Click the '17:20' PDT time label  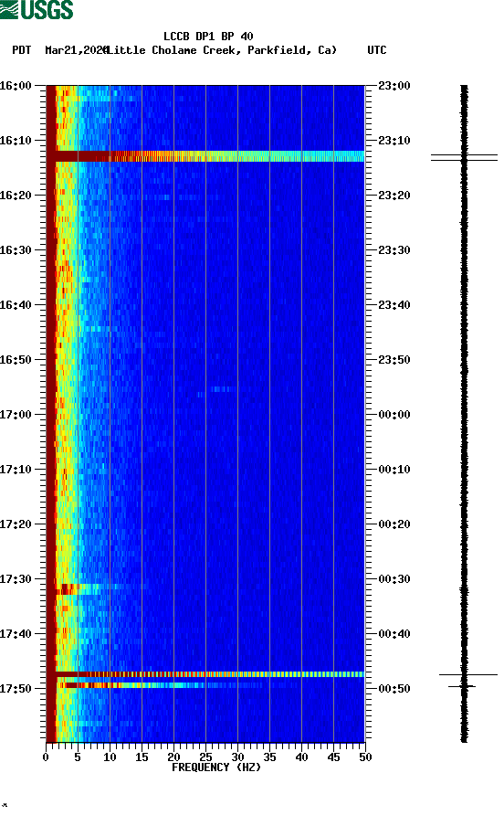(x=16, y=524)
